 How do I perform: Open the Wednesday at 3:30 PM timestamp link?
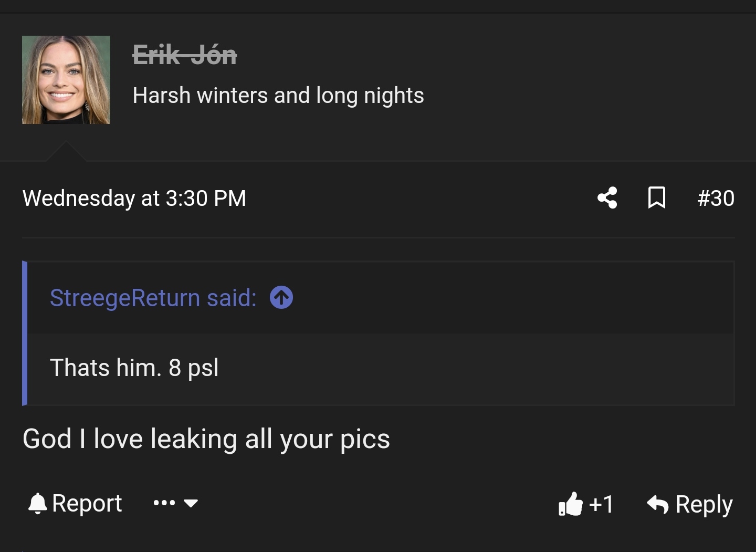click(134, 199)
